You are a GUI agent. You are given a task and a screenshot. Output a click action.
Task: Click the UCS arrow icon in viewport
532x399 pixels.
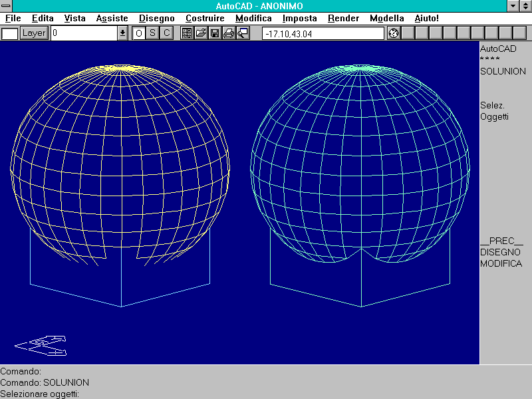pyautogui.click(x=41, y=344)
